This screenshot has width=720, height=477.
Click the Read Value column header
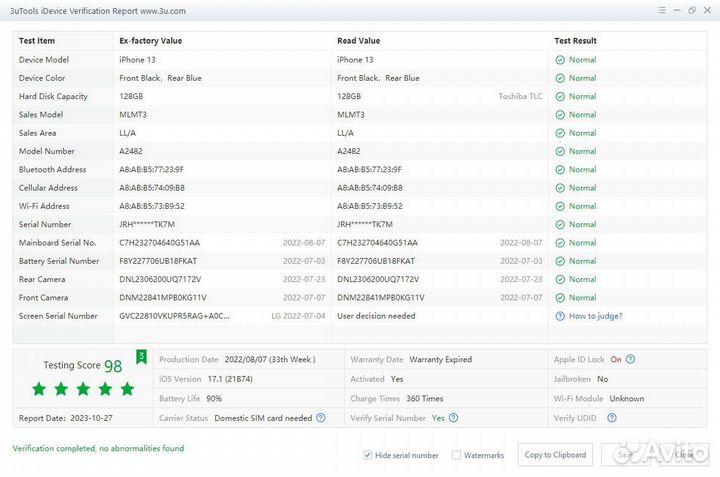click(x=359, y=41)
